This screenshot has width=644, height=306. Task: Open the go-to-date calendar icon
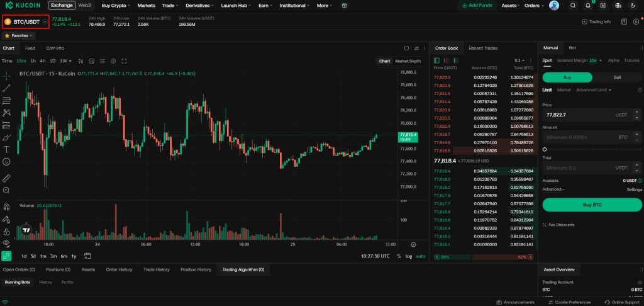(87, 256)
